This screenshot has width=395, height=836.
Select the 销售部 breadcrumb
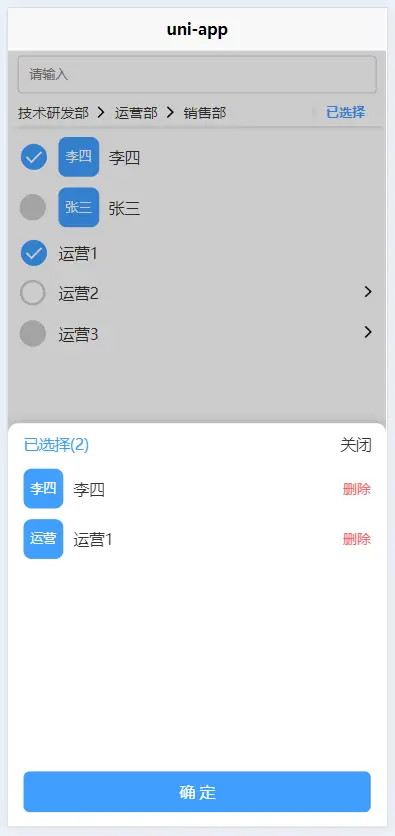click(x=205, y=113)
